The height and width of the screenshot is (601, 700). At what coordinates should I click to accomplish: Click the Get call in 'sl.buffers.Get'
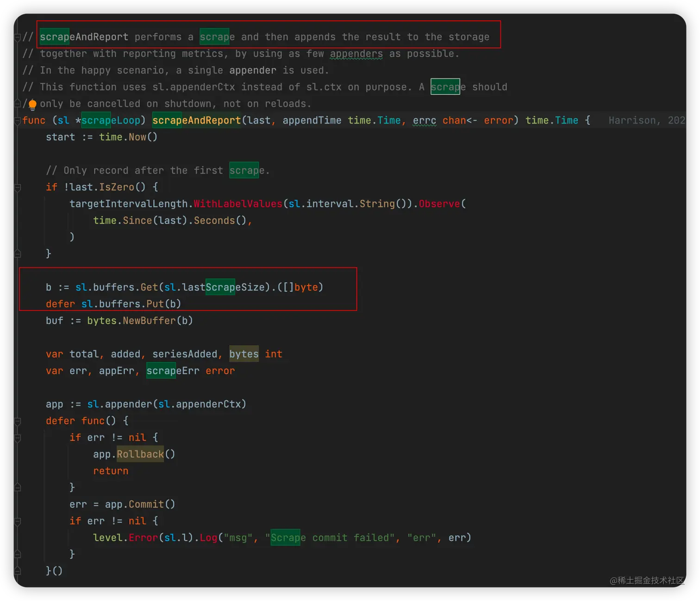tap(149, 287)
